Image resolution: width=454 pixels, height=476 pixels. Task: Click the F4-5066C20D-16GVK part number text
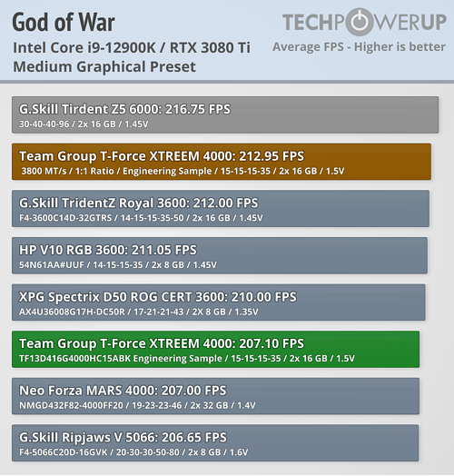click(x=64, y=452)
